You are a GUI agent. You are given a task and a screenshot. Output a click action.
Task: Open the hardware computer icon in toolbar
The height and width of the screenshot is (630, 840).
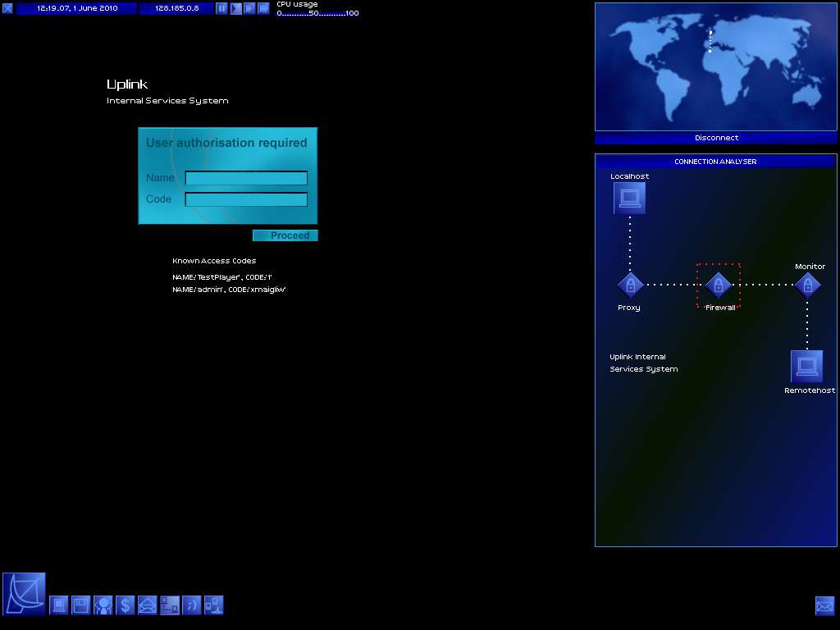(59, 605)
